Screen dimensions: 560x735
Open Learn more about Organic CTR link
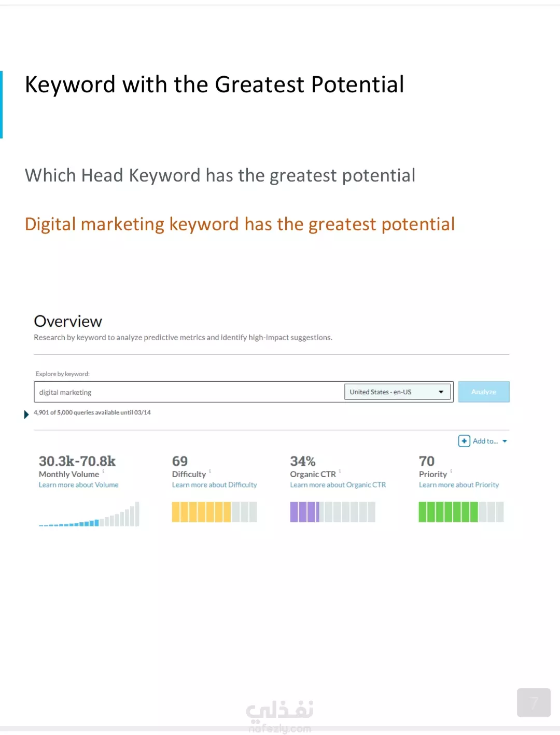coord(338,485)
